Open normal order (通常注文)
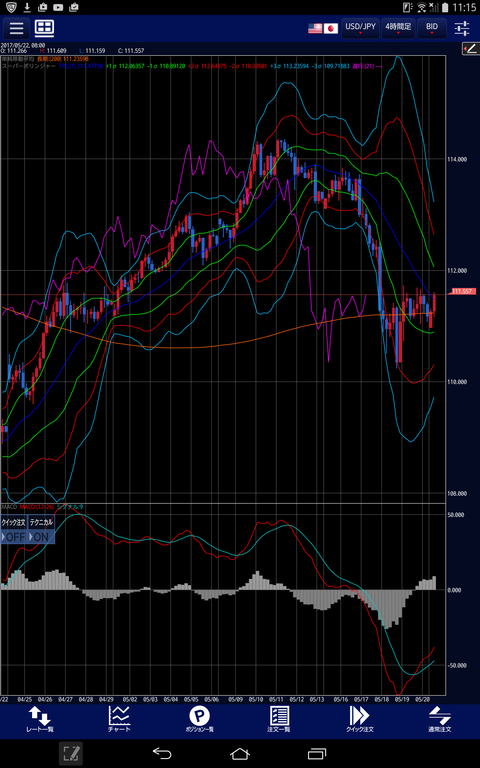This screenshot has width=480, height=768. pyautogui.click(x=439, y=719)
